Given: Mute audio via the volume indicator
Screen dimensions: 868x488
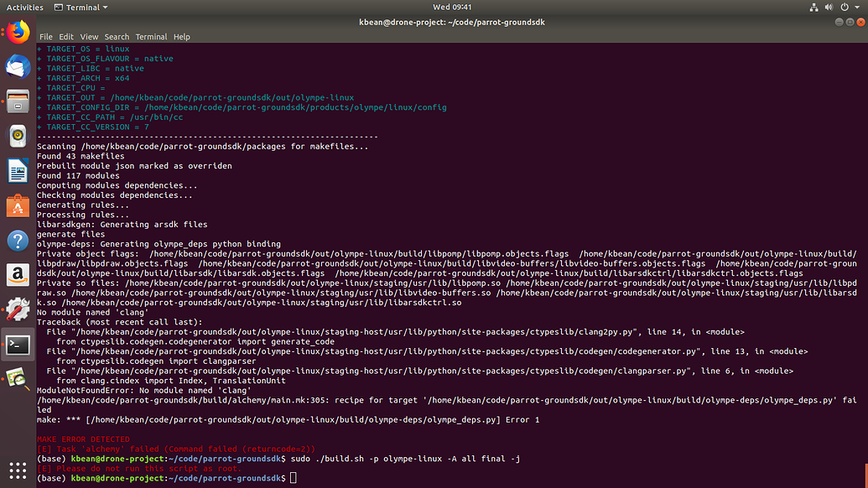Looking at the screenshot, I should (x=829, y=7).
